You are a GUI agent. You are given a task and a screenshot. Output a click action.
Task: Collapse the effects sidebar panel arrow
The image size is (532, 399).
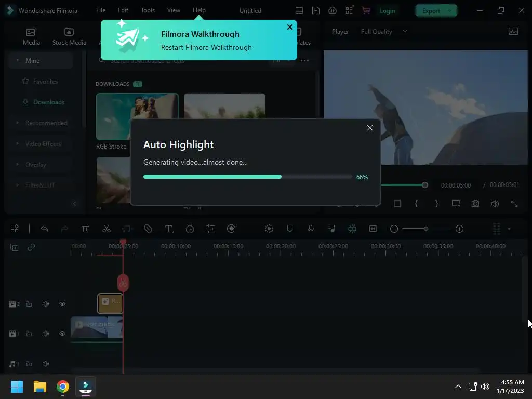pyautogui.click(x=75, y=204)
